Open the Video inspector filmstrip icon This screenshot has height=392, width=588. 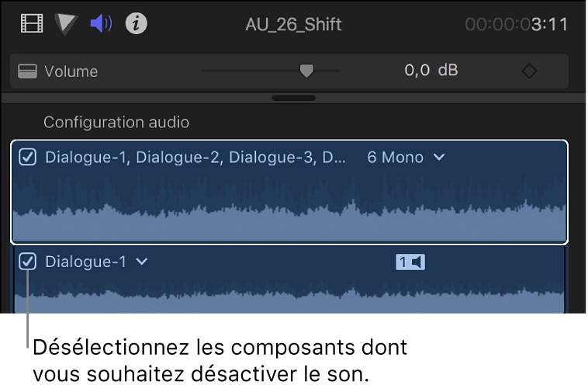pos(32,24)
